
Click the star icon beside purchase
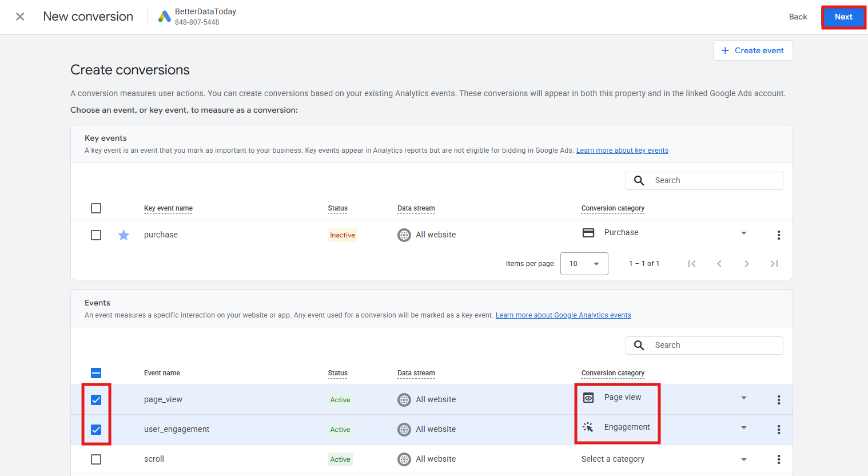(x=124, y=235)
